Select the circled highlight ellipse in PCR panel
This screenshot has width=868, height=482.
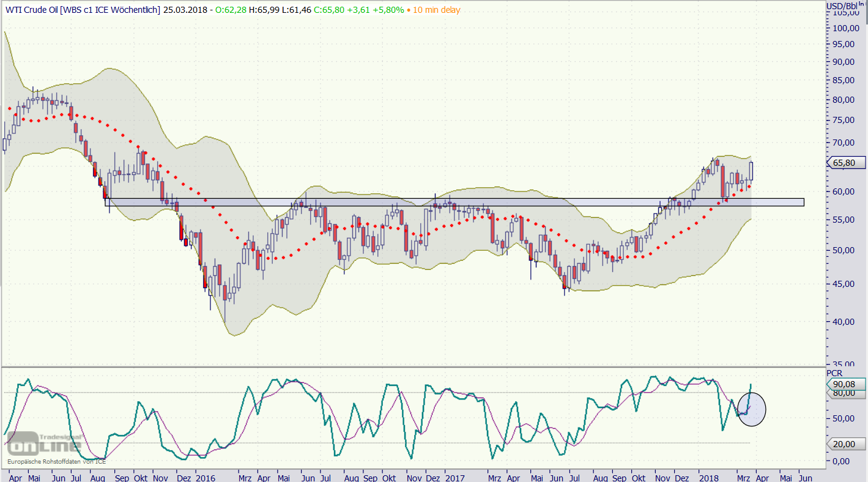click(x=752, y=409)
